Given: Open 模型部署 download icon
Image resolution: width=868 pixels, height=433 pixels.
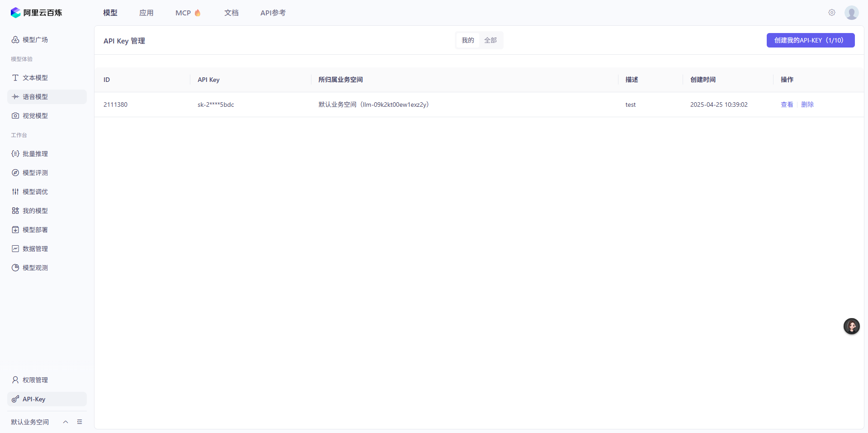Looking at the screenshot, I should [x=15, y=230].
